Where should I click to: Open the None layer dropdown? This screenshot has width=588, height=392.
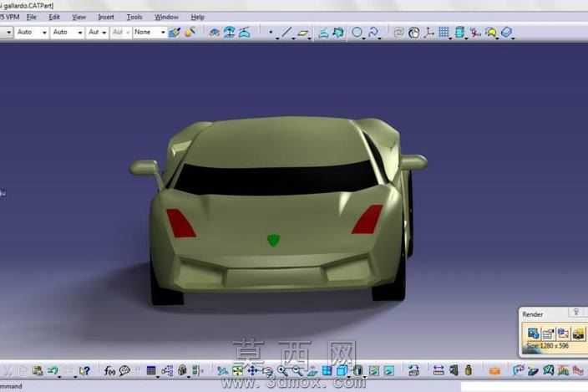pos(150,33)
